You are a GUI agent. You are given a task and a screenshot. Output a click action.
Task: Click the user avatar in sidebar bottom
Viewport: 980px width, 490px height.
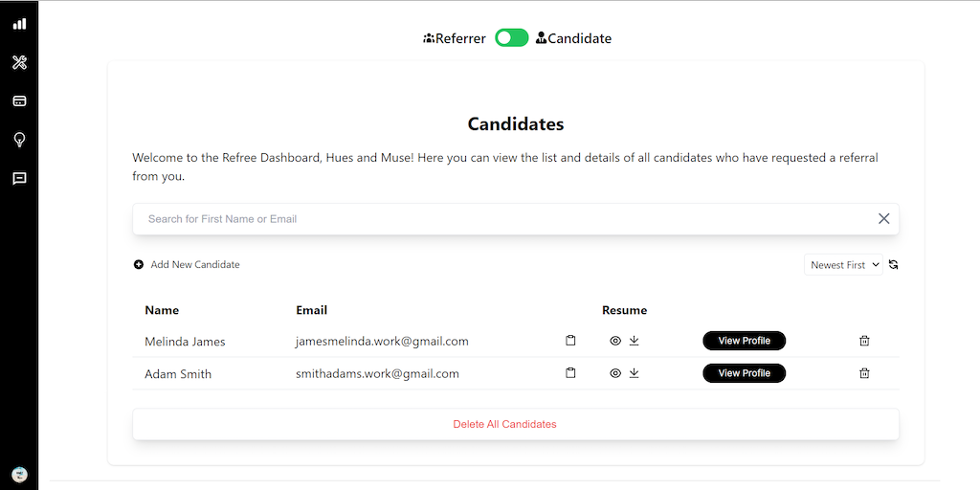tap(19, 474)
